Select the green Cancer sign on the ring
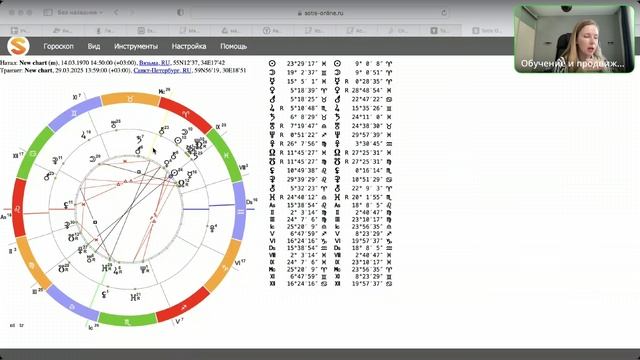This screenshot has width=640, height=360. [x=33, y=153]
